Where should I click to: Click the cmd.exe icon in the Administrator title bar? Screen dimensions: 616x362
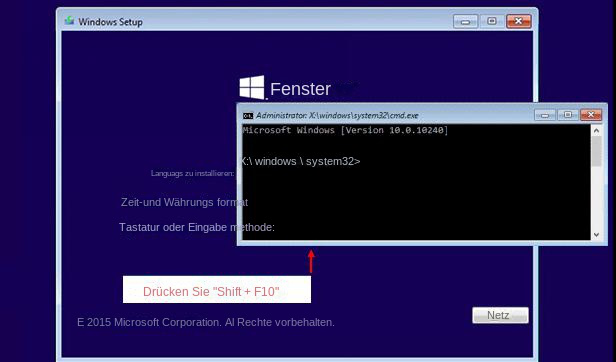pos(248,116)
